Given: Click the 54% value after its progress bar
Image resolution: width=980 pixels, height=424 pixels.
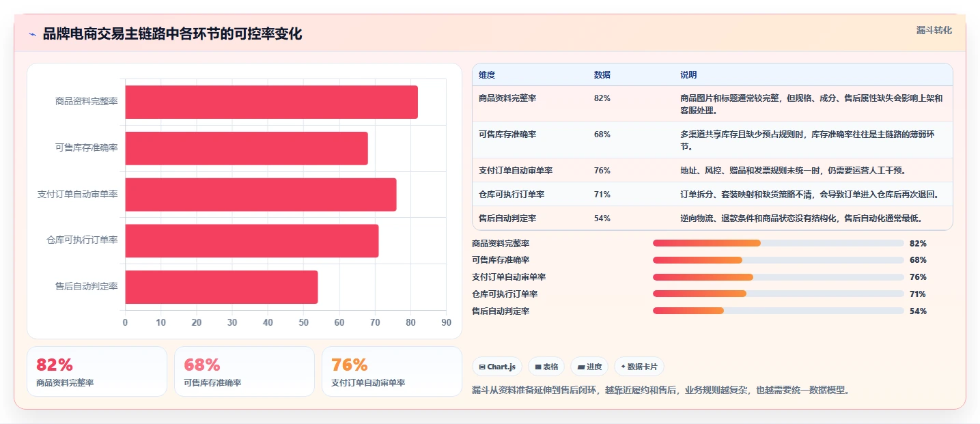Looking at the screenshot, I should click(918, 311).
